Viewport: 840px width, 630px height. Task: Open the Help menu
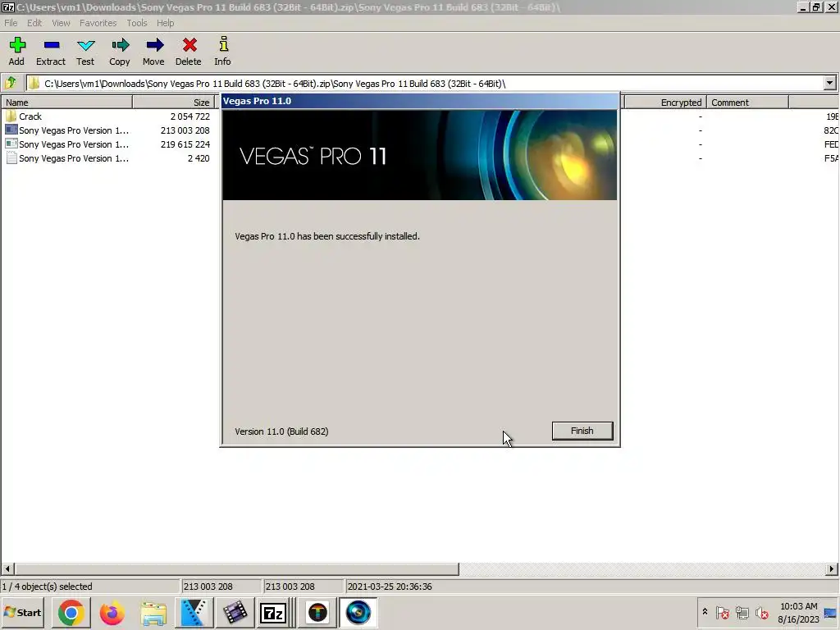[x=165, y=23]
